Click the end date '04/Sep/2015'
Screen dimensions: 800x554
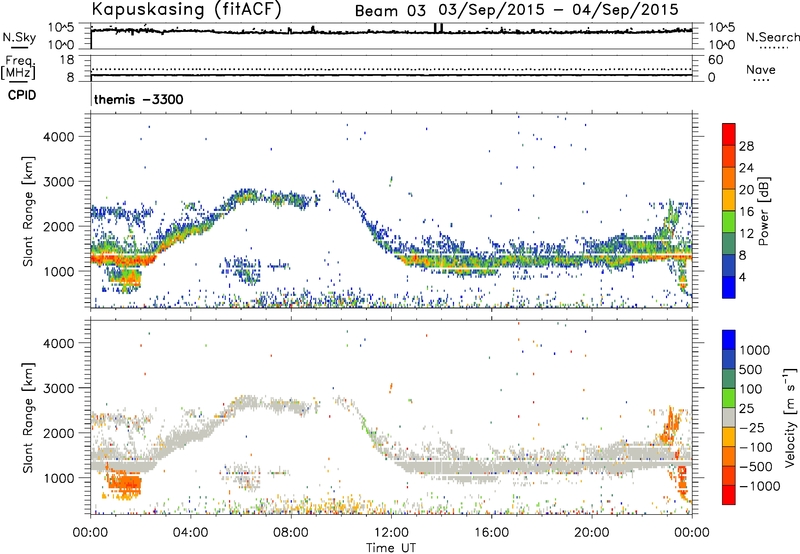[x=626, y=10]
